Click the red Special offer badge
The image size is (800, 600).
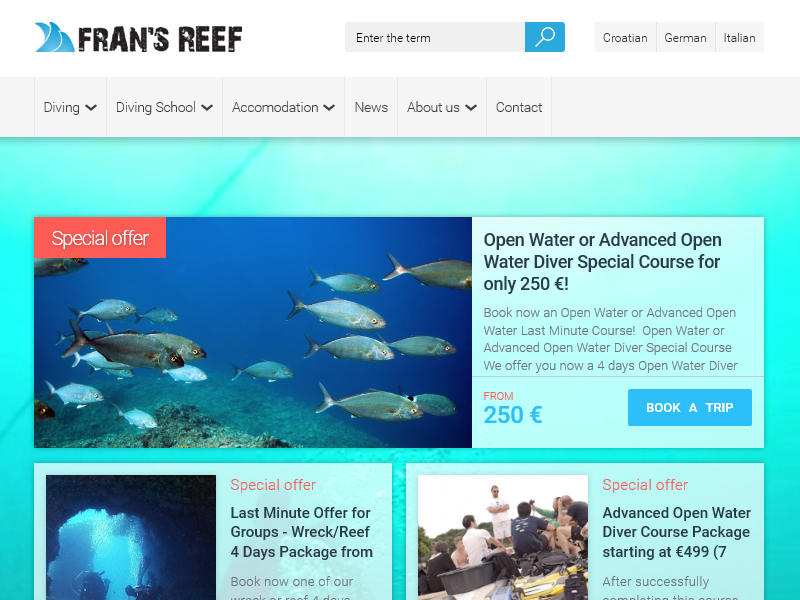[x=100, y=238]
